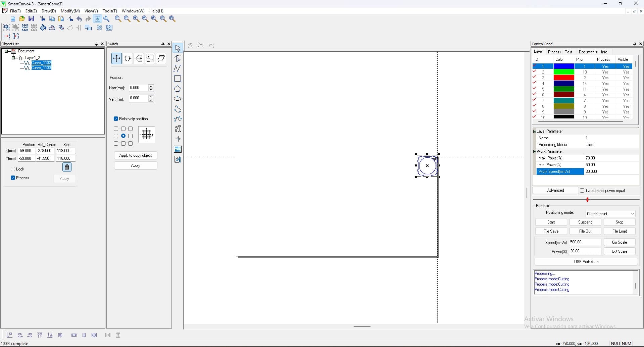The width and height of the screenshot is (644, 347).
Task: Select Curve_1133 in the Object List
Action: point(41,68)
